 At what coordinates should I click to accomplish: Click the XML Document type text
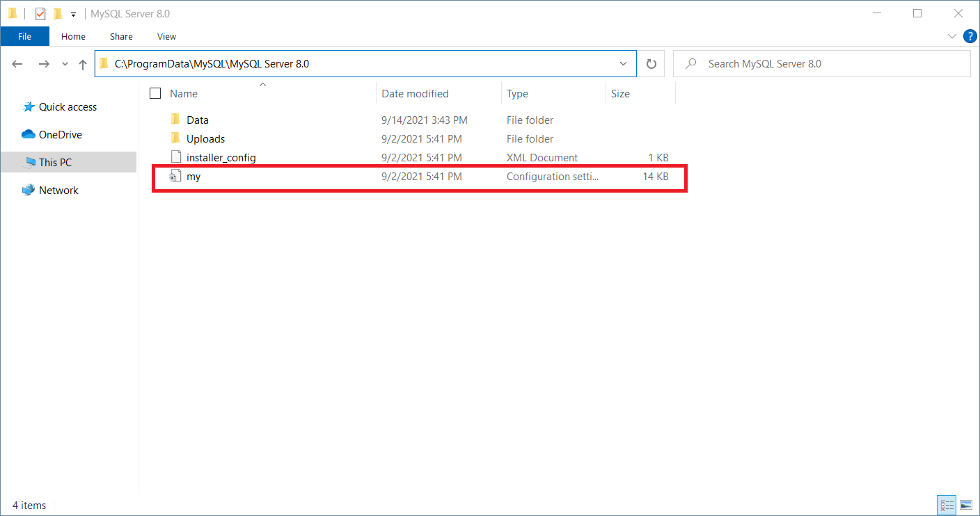click(542, 158)
